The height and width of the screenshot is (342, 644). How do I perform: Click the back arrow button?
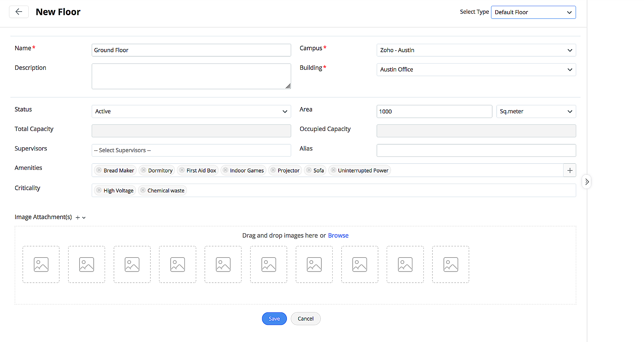coord(19,12)
